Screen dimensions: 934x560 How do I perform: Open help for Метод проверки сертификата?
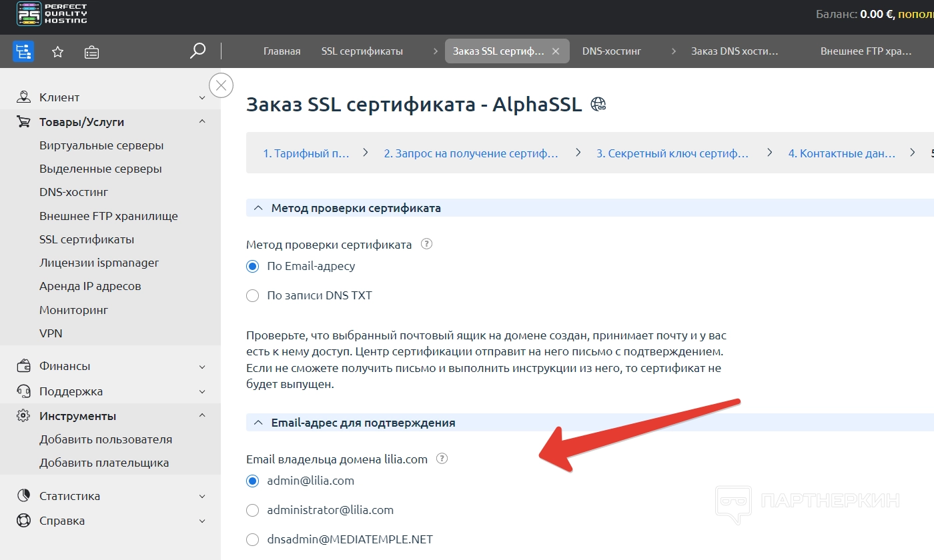coord(427,244)
